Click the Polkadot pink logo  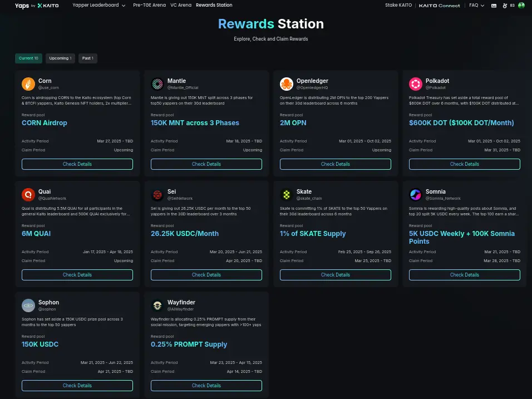point(416,84)
